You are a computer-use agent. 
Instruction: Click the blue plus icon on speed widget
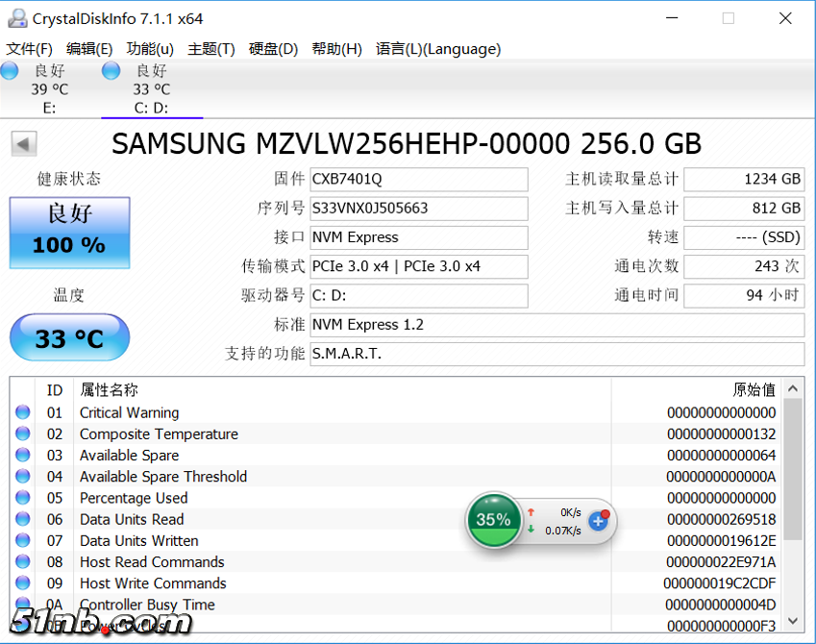pos(598,520)
